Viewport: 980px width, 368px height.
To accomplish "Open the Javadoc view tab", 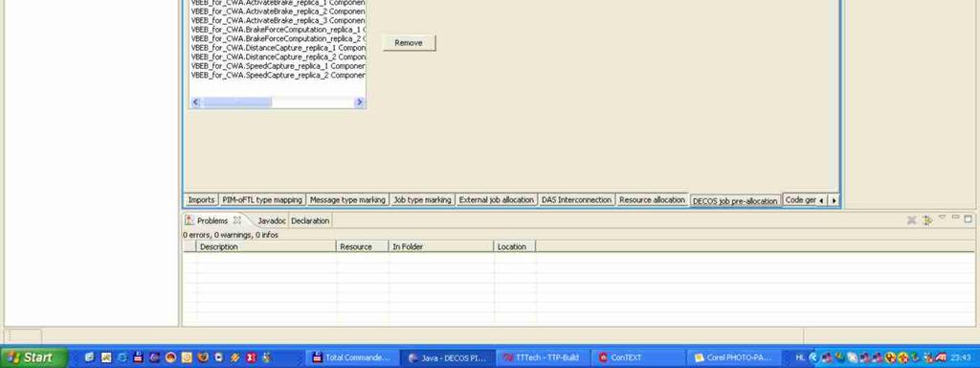I will click(271, 221).
